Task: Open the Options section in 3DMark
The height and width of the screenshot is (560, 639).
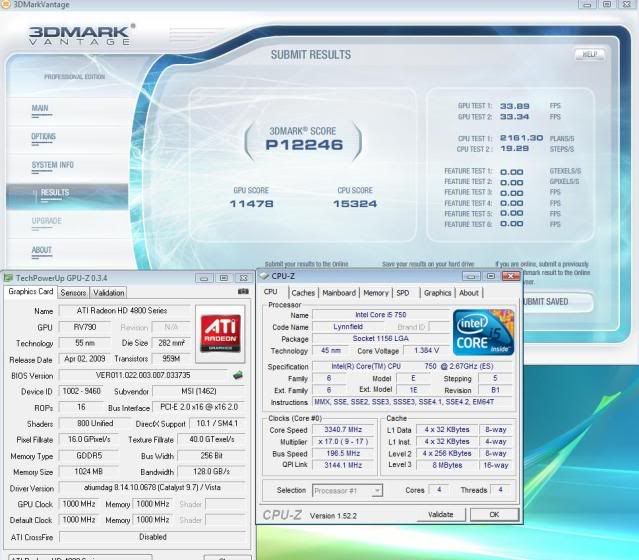Action: pyautogui.click(x=43, y=136)
